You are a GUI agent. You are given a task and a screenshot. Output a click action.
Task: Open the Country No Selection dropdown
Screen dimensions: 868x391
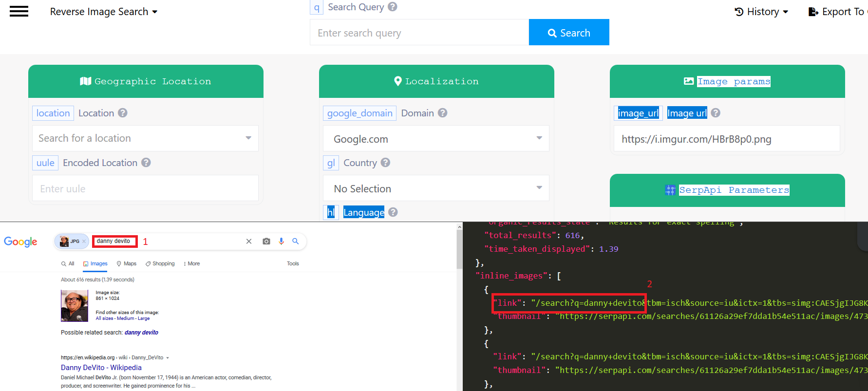436,188
